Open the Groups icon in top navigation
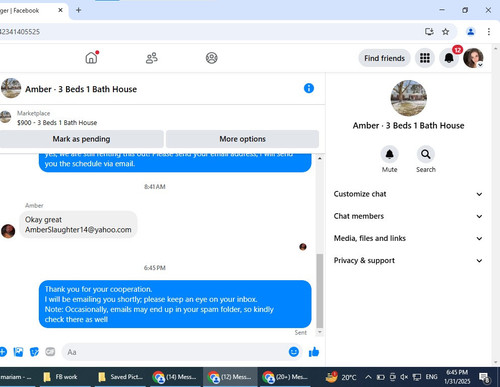Screen dimensions: 500x387 pos(211,58)
